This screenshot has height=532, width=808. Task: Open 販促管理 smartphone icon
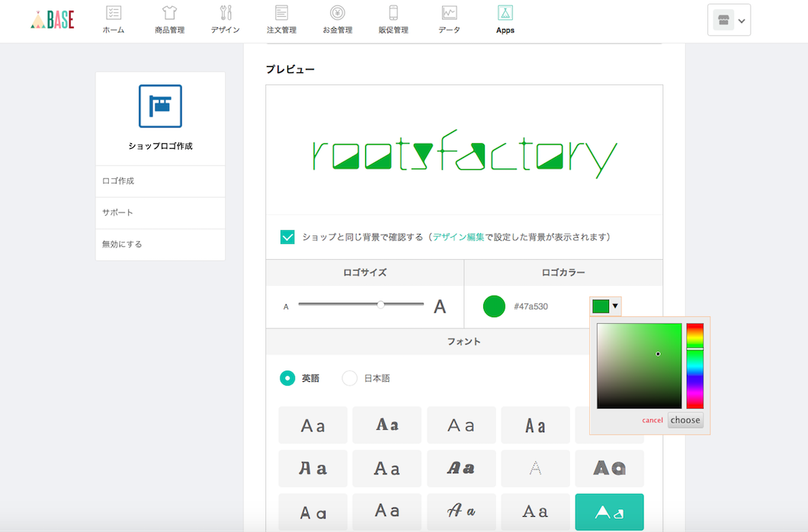[x=393, y=13]
